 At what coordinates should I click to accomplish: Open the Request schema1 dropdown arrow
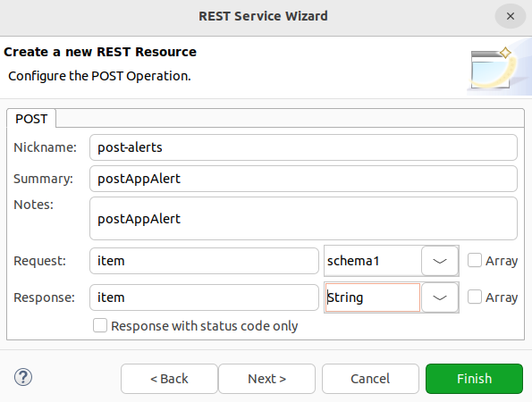point(440,261)
